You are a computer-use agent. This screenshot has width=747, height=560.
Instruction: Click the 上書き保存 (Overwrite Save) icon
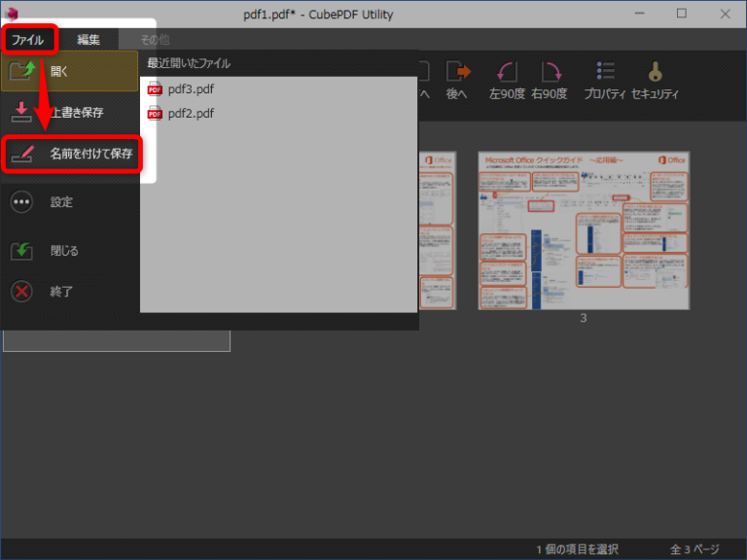tap(22, 112)
